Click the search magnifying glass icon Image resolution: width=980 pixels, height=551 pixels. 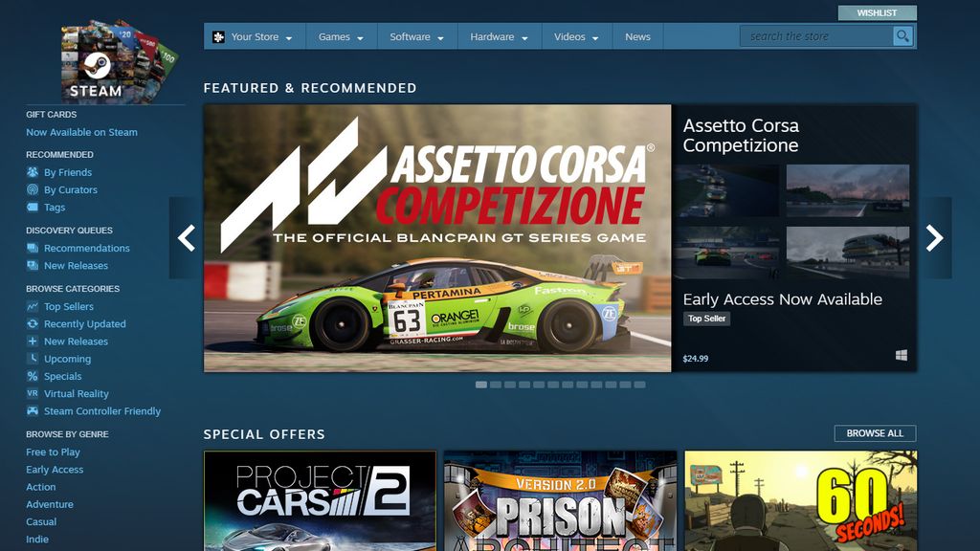(901, 35)
